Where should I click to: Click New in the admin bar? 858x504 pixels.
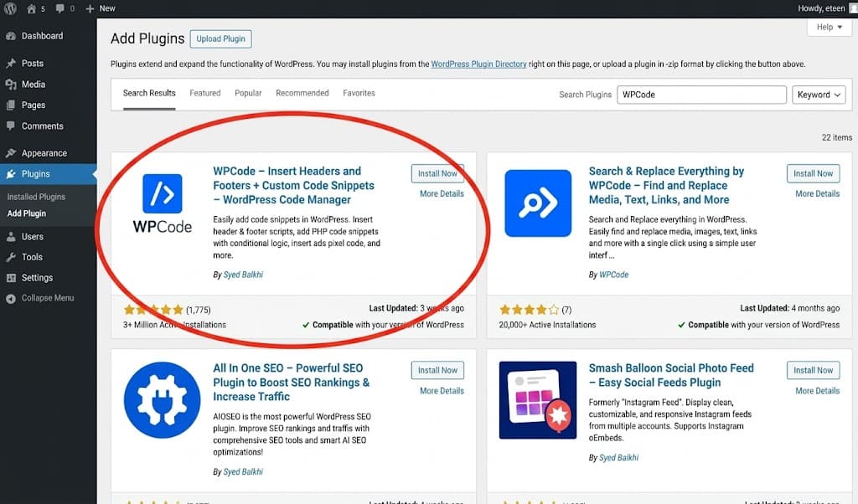coord(101,8)
